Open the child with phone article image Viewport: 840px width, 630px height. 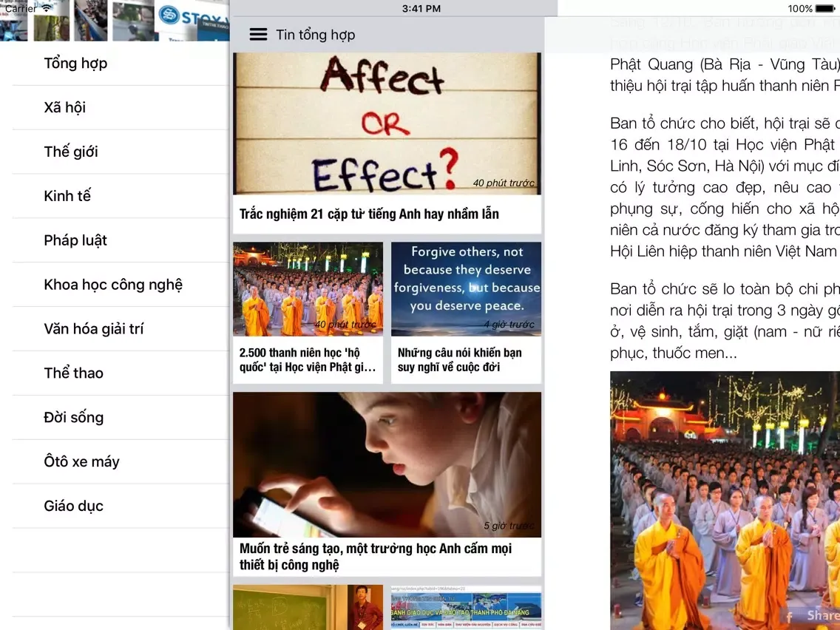(x=387, y=465)
